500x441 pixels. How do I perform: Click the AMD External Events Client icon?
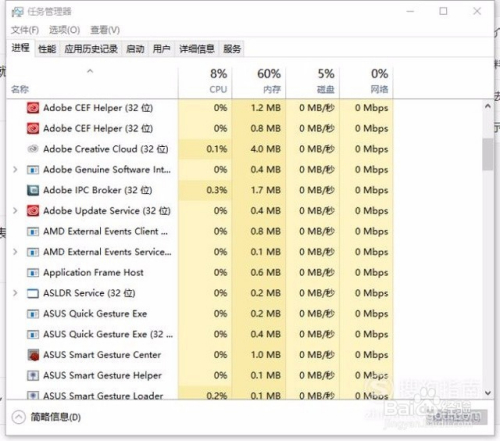point(33,231)
